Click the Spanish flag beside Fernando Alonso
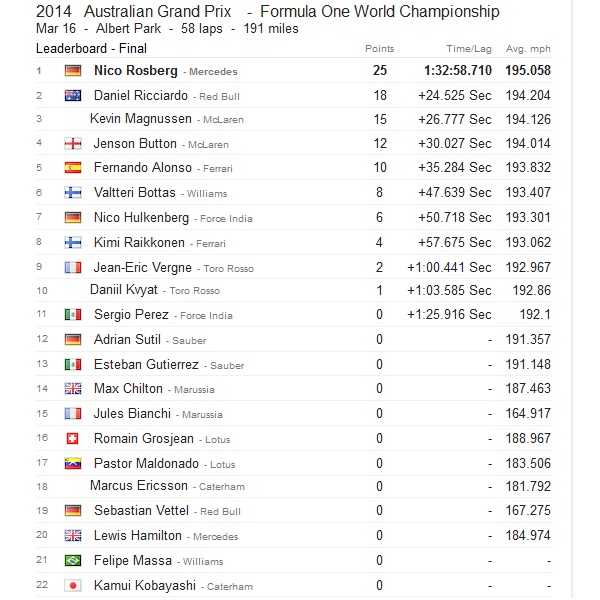Screen dimensions: 600x600 click(x=73, y=168)
